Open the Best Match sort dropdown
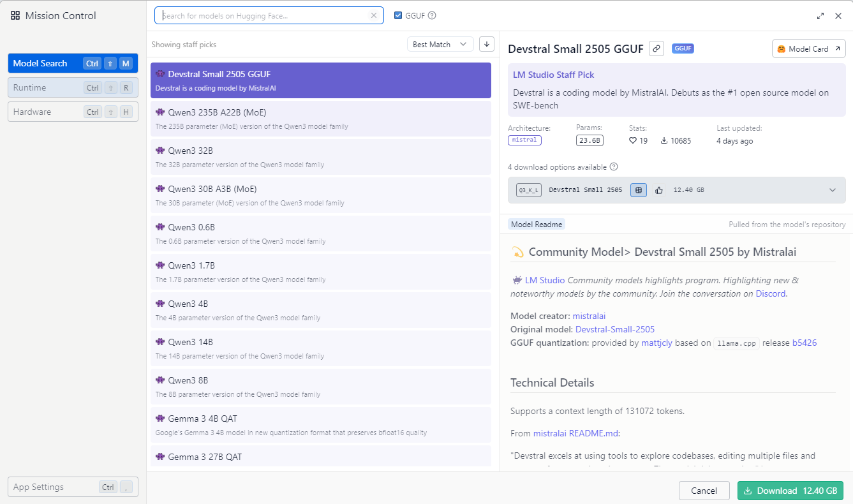 point(440,44)
